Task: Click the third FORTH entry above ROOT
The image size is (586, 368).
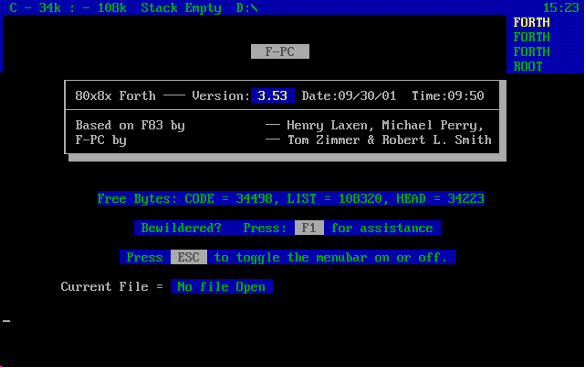Action: click(x=531, y=52)
